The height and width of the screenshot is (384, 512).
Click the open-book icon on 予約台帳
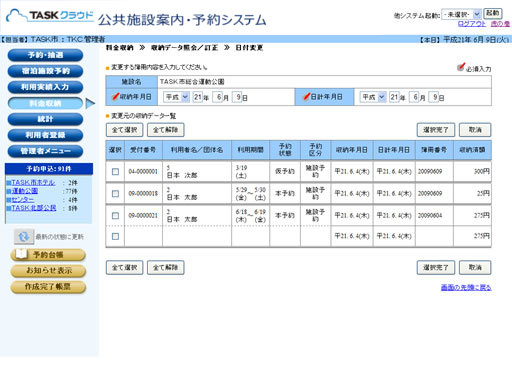click(21, 254)
